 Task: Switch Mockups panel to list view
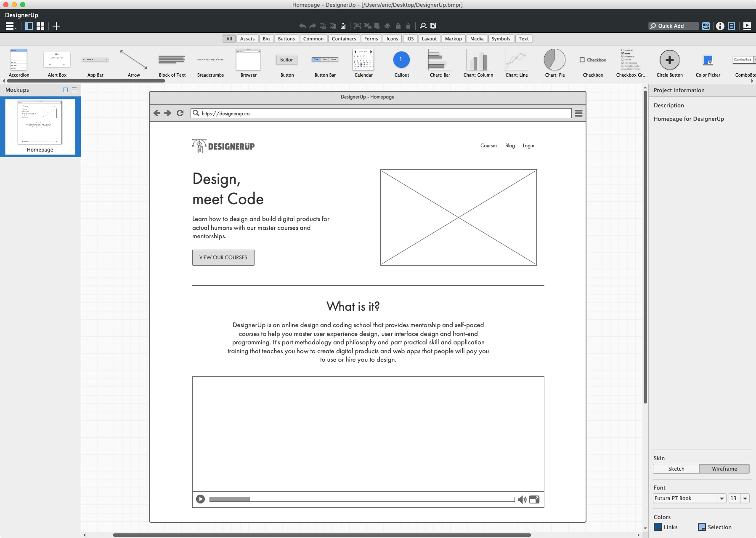(x=74, y=90)
